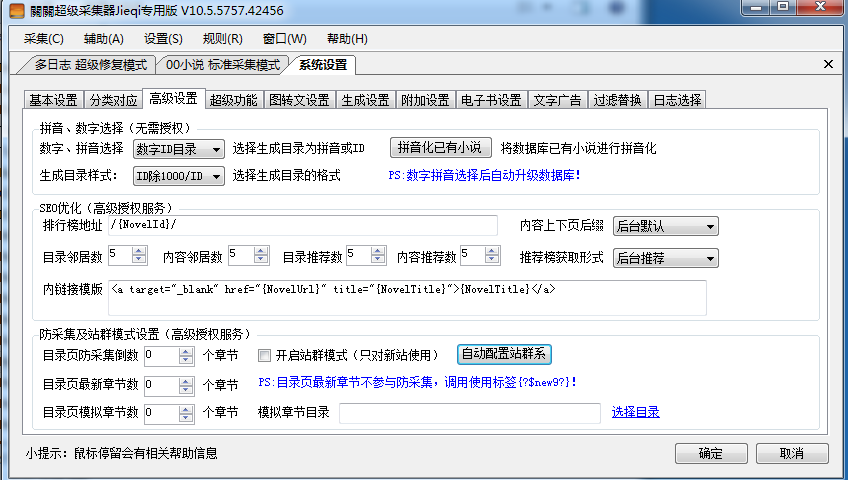Click the 拼音化已有小说 button
The image size is (848, 480).
440,147
